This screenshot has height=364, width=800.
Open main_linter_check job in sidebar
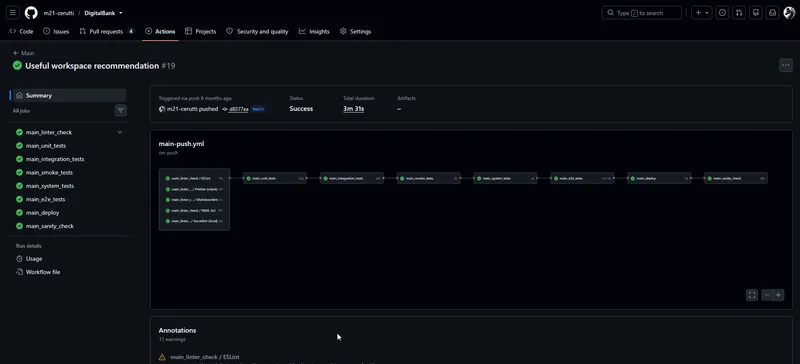tap(49, 132)
